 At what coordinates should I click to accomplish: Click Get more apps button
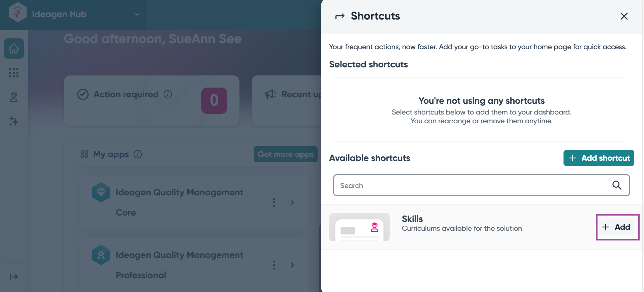pyautogui.click(x=286, y=154)
